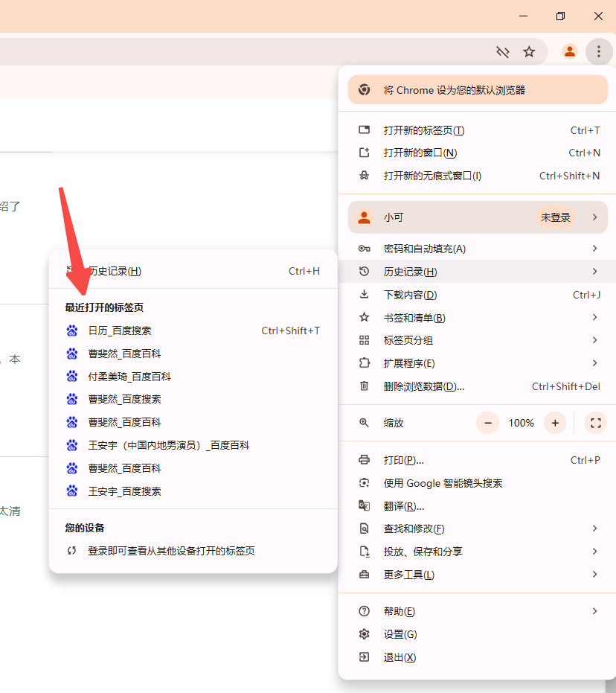Viewport: 616px width, 693px height.
Task: Click the new window icon in menu
Action: click(x=364, y=153)
